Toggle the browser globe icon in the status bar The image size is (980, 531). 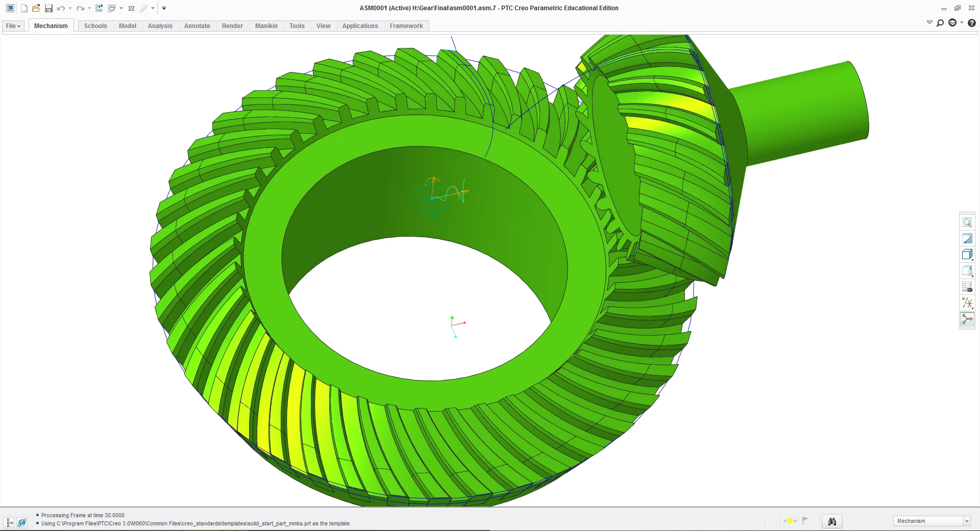22,522
